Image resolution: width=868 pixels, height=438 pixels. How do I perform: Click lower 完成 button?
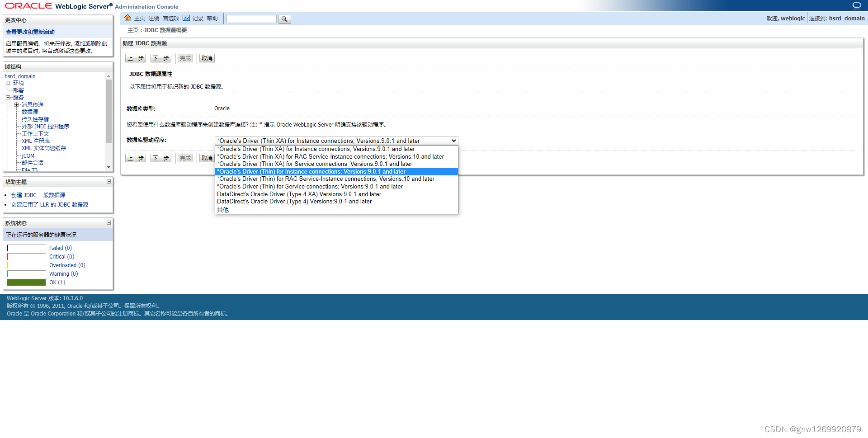185,158
